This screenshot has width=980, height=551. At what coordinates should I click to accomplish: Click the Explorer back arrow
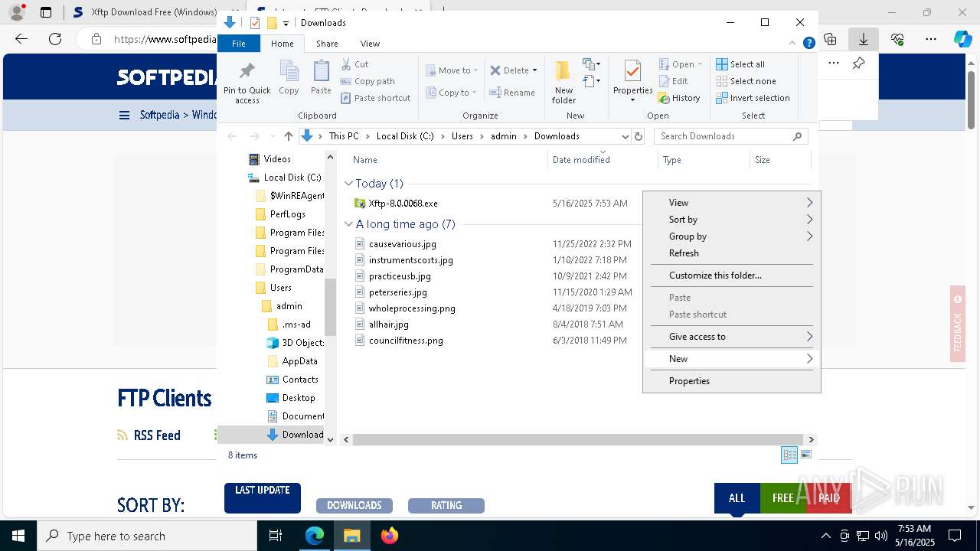pyautogui.click(x=232, y=136)
